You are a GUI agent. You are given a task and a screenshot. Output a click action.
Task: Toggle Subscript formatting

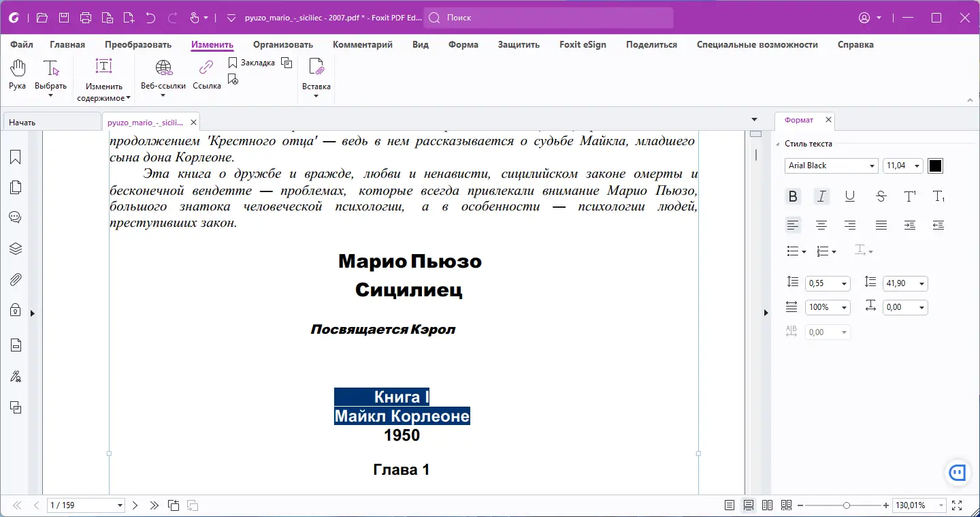tap(938, 197)
